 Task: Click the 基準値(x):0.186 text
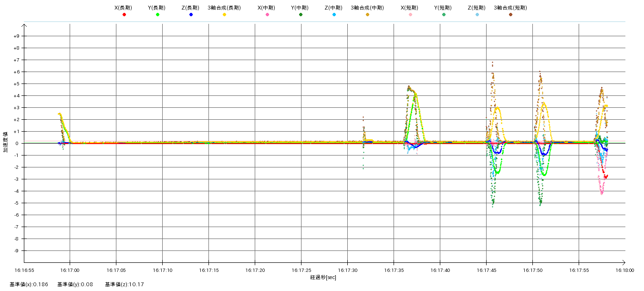[x=29, y=285]
